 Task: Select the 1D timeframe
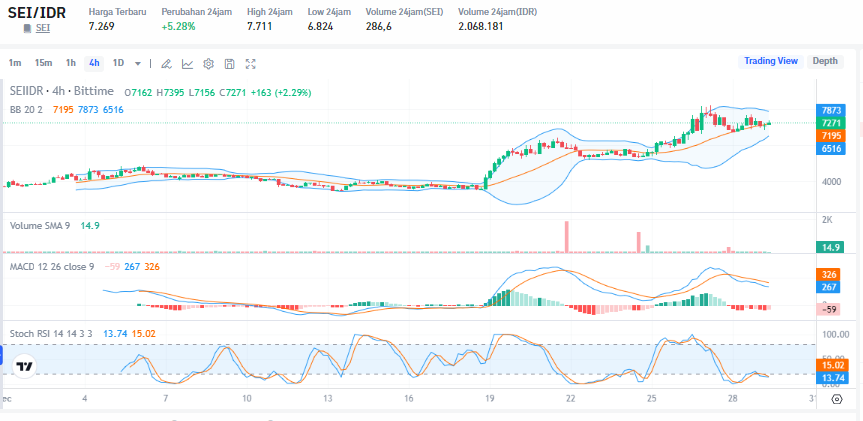pyautogui.click(x=118, y=63)
